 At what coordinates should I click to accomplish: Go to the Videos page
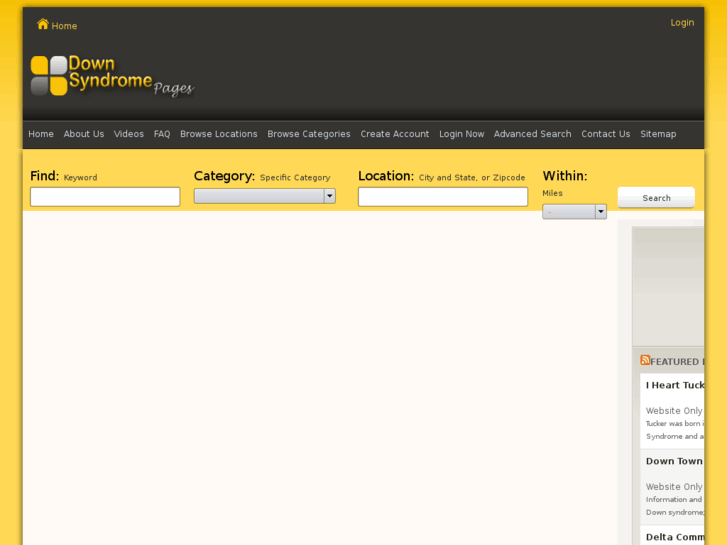129,134
